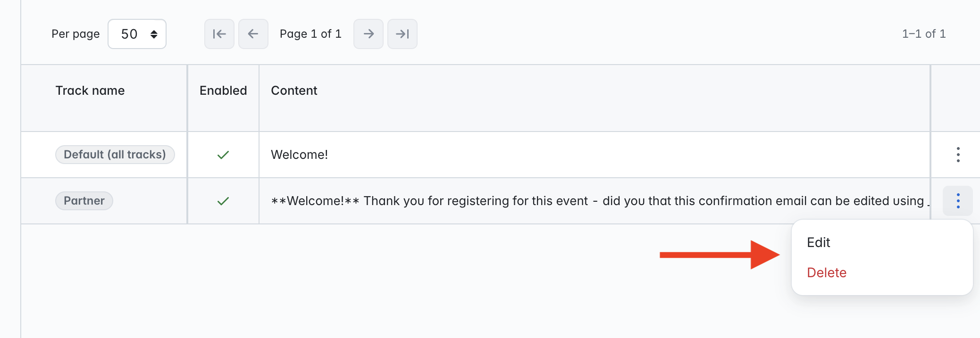The height and width of the screenshot is (338, 980).
Task: Click the Enabled column header
Action: [223, 91]
